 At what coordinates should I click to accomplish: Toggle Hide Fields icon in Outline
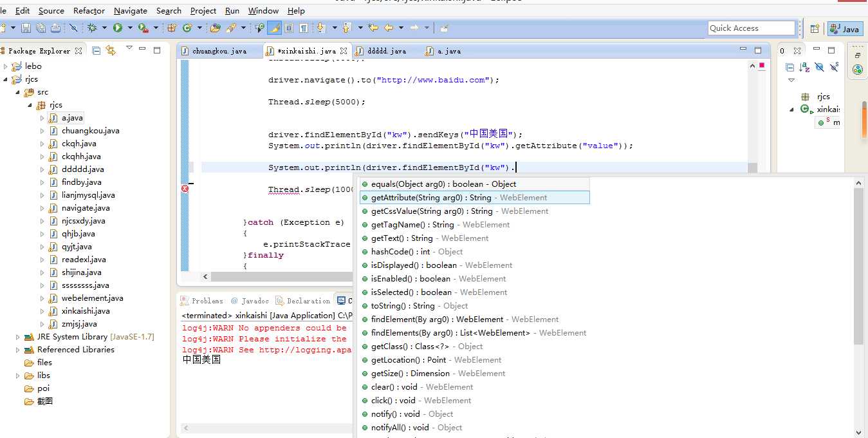point(819,67)
